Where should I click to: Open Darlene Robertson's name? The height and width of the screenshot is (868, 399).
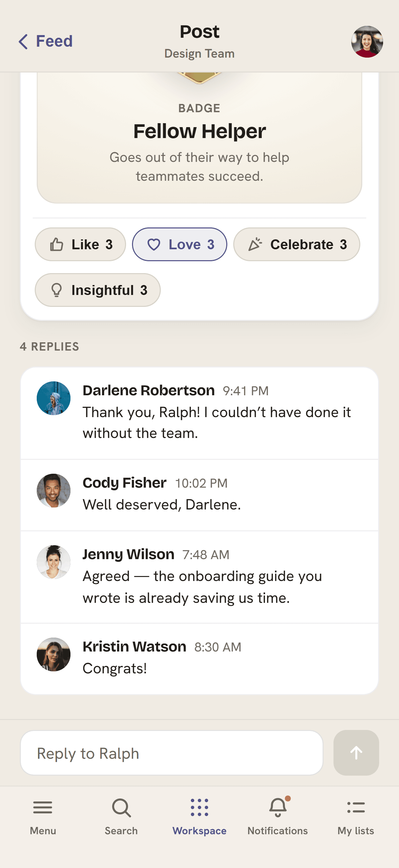(149, 390)
